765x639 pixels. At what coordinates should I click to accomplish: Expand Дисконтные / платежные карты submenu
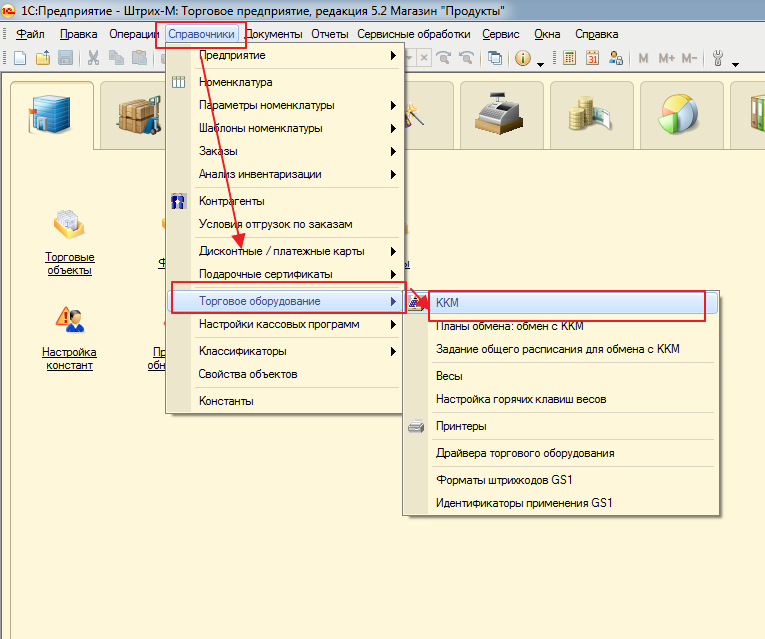[x=282, y=251]
